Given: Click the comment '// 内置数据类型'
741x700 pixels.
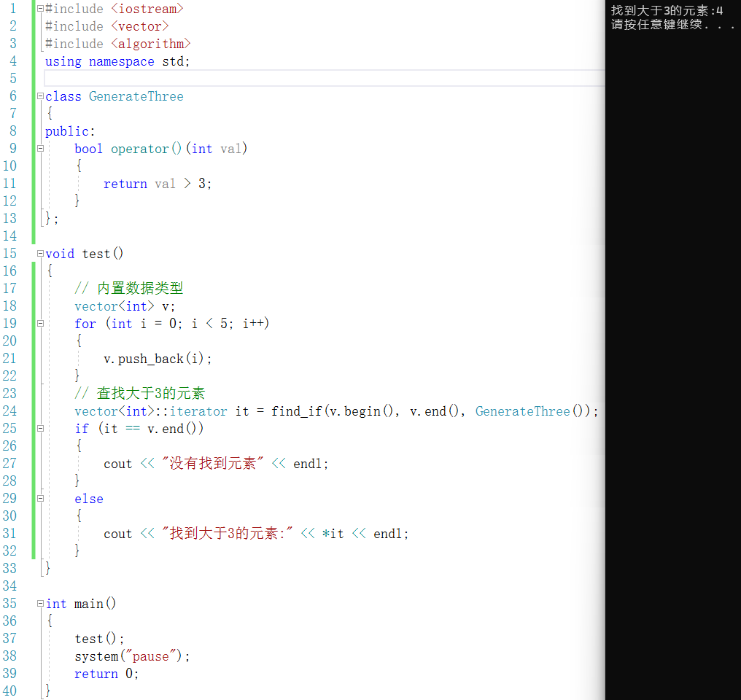Looking at the screenshot, I should [128, 288].
